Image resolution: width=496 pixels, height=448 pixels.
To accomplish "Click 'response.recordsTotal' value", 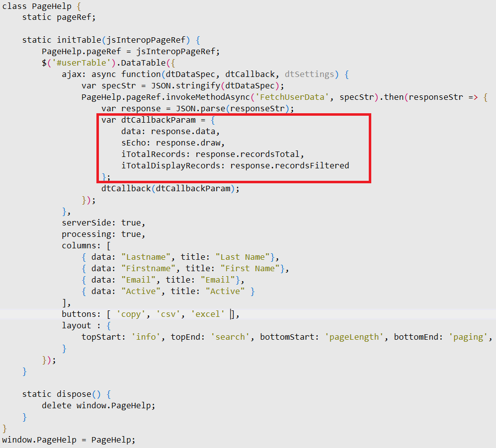I will tap(248, 154).
